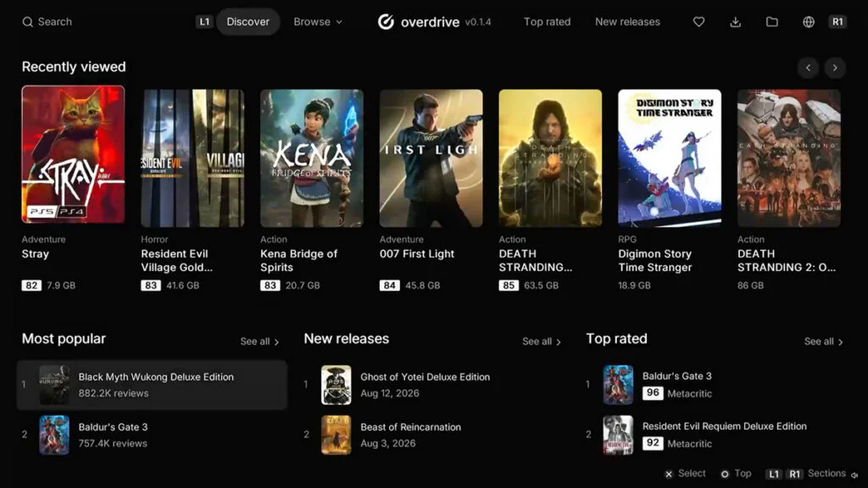Open Resident Evil Village cover art
Screen dimensions: 868x488
point(192,158)
